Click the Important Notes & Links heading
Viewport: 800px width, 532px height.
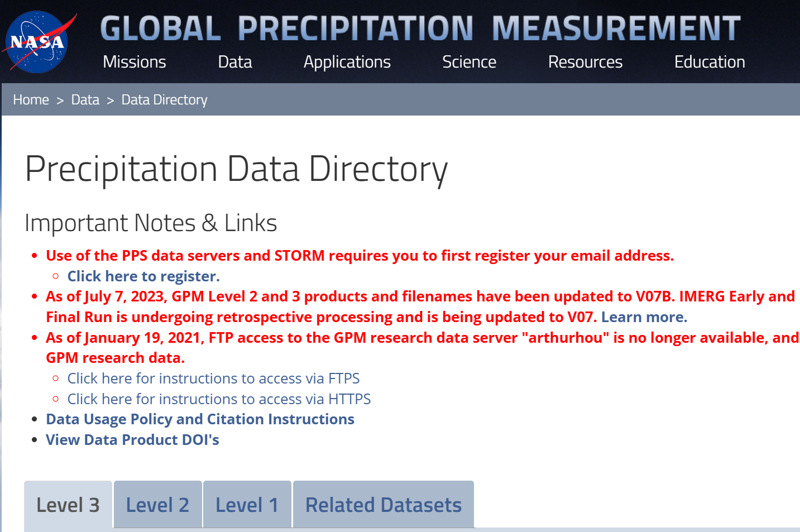tap(151, 223)
